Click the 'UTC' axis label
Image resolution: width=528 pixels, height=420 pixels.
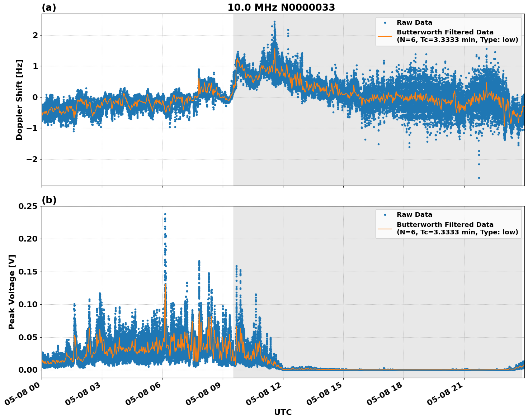click(x=283, y=412)
